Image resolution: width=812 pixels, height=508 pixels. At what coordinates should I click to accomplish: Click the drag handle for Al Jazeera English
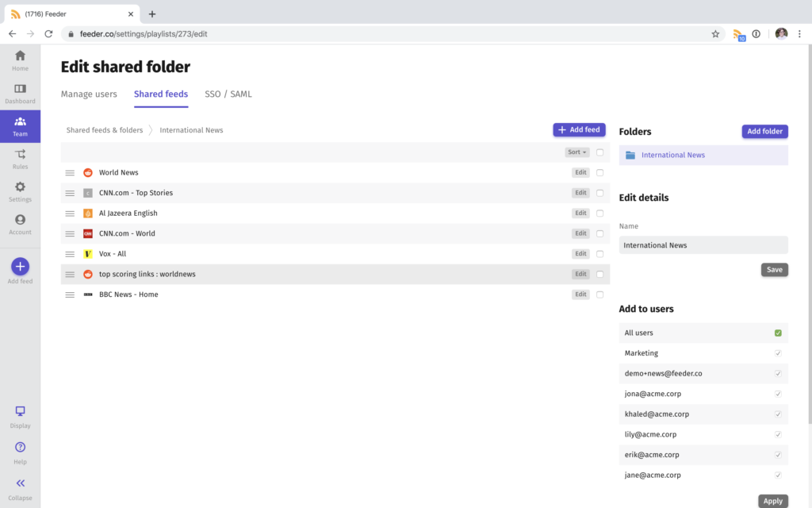pyautogui.click(x=70, y=213)
